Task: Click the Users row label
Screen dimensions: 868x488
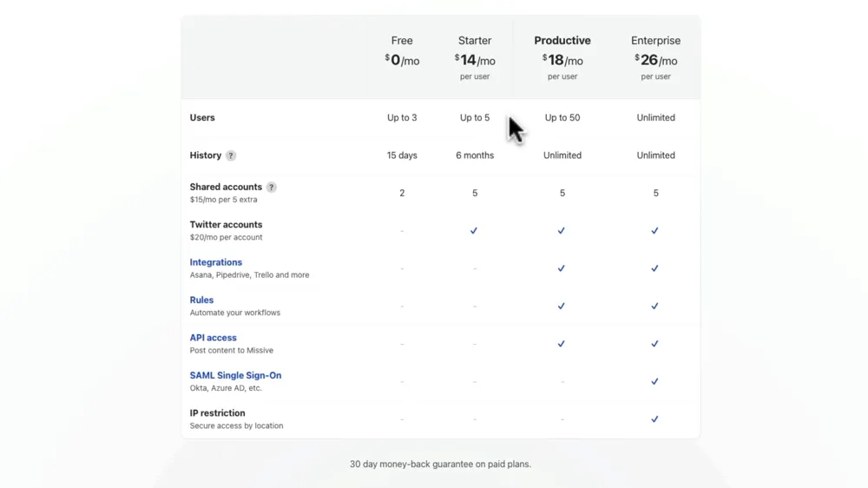Action: pyautogui.click(x=202, y=117)
